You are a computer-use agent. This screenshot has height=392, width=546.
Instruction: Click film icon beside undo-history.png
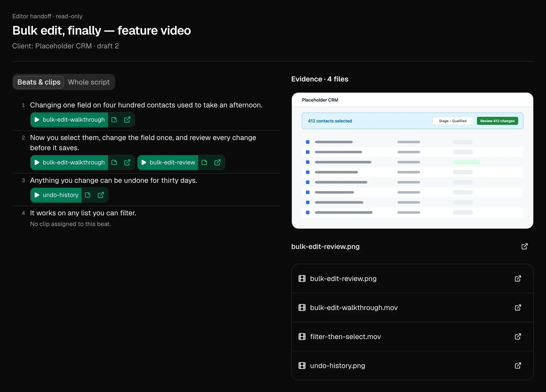(302, 366)
